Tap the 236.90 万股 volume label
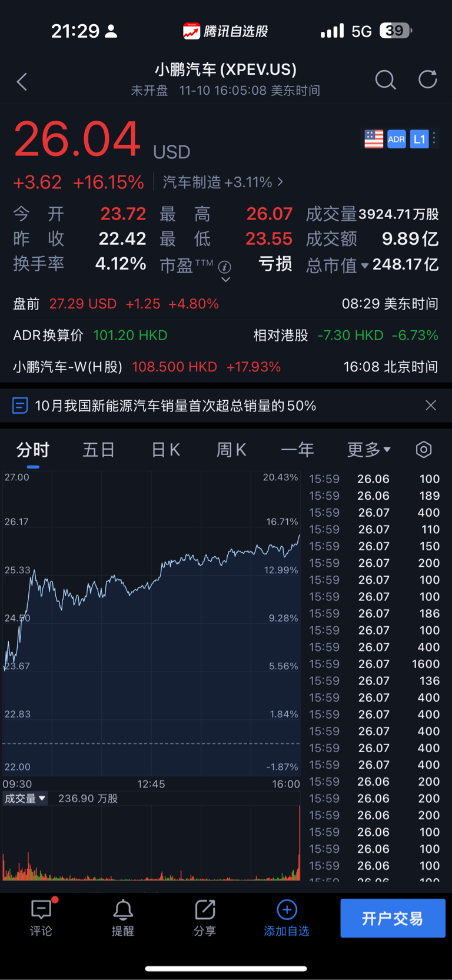 click(88, 799)
